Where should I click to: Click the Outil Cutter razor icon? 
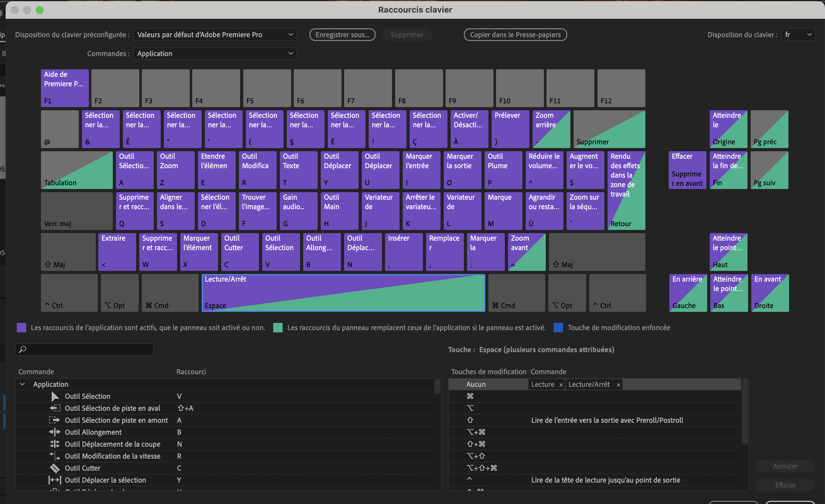tap(55, 468)
